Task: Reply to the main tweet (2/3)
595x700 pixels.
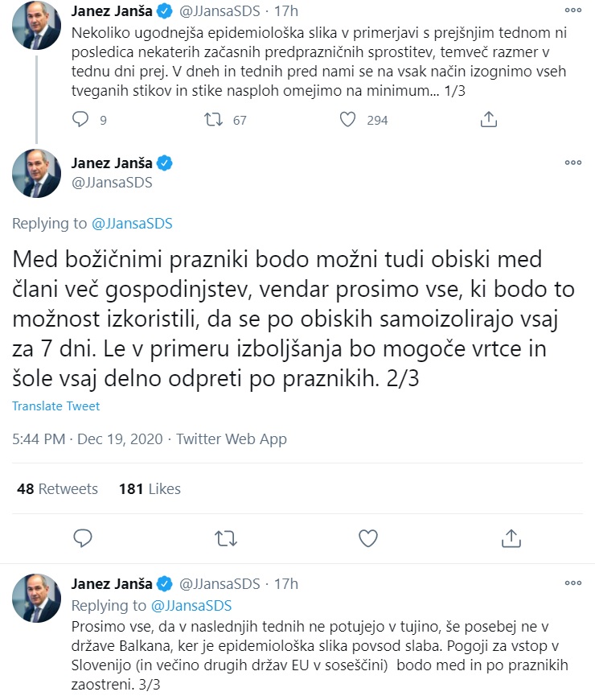Action: (80, 537)
